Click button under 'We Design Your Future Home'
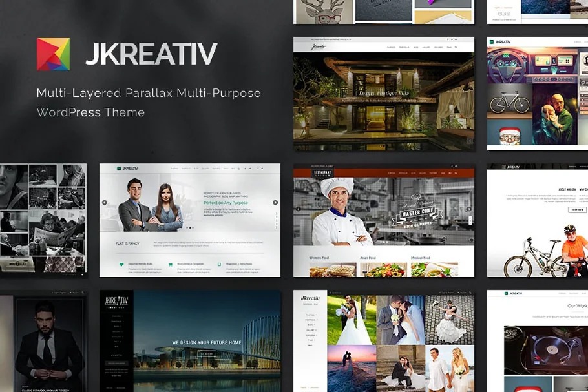Viewport: 588px width, 392px height. [x=207, y=354]
